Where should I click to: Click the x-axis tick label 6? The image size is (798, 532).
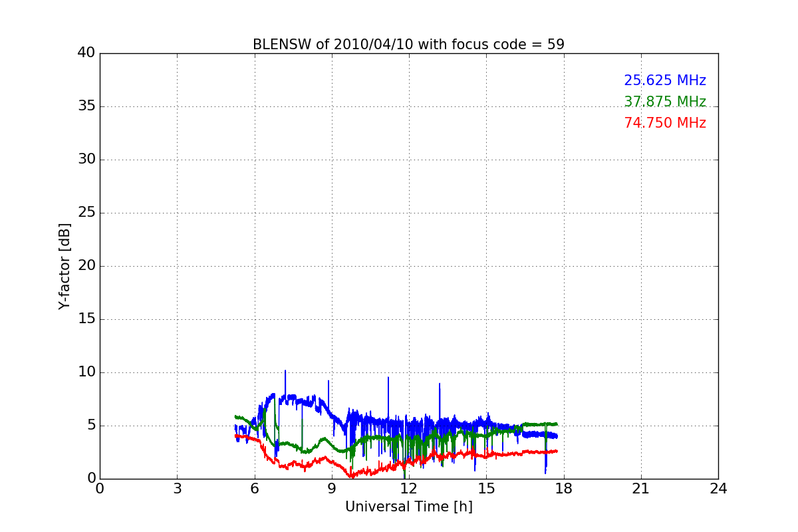pyautogui.click(x=255, y=489)
